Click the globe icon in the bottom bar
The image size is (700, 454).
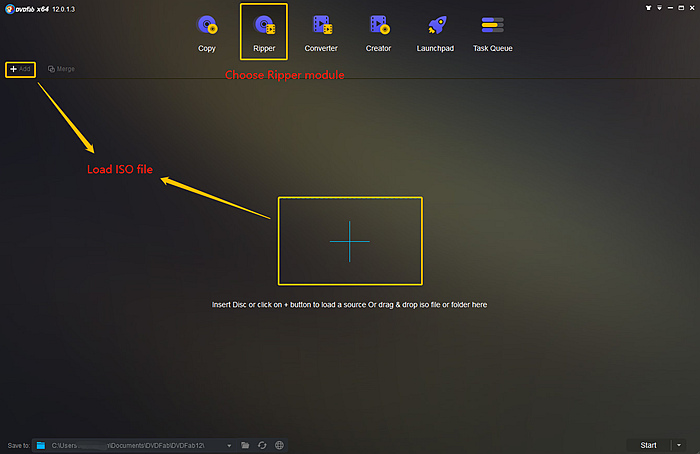coord(279,445)
